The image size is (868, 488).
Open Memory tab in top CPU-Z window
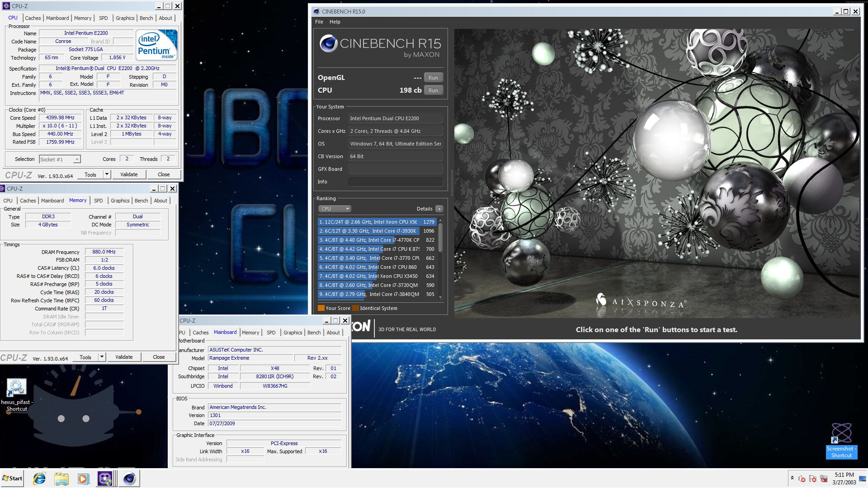coord(83,18)
